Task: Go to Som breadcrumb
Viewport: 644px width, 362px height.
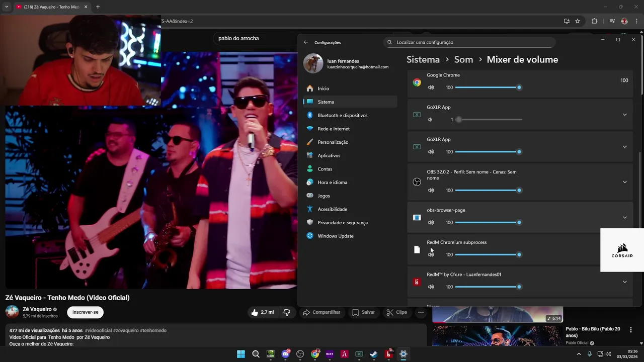Action: coord(463,59)
